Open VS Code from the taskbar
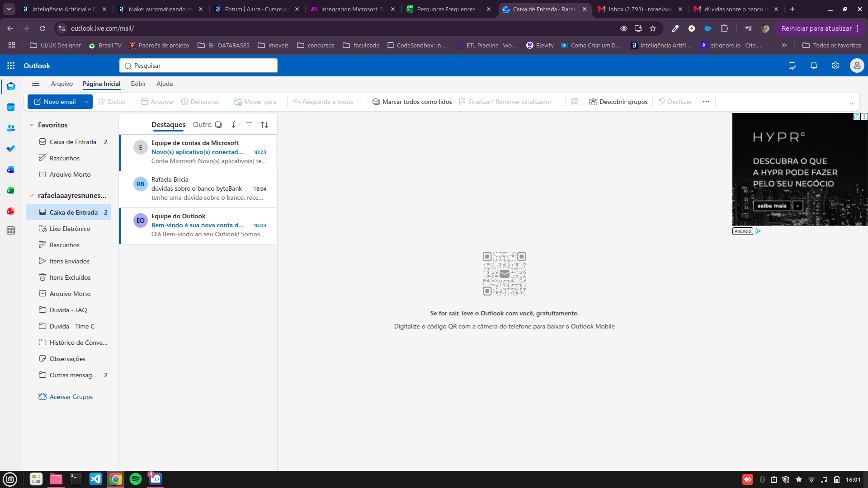Viewport: 868px width, 488px height. click(96, 479)
